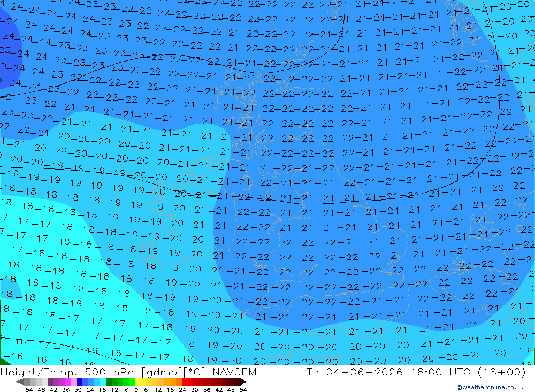Select the dark purple legend swatch above -42

[x=50, y=381]
